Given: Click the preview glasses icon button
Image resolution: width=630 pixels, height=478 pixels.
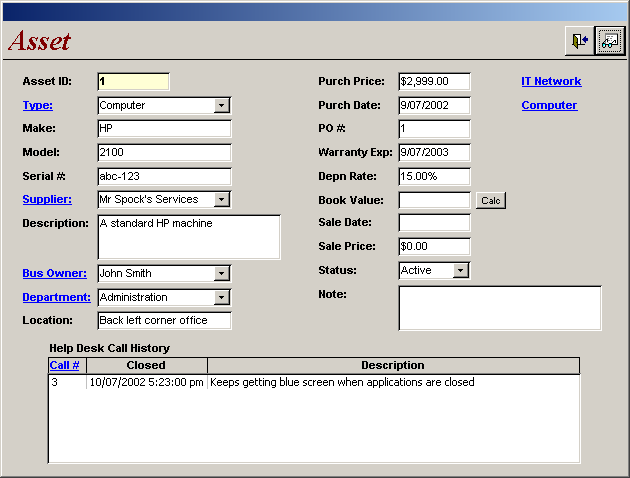Looking at the screenshot, I should tap(609, 41).
